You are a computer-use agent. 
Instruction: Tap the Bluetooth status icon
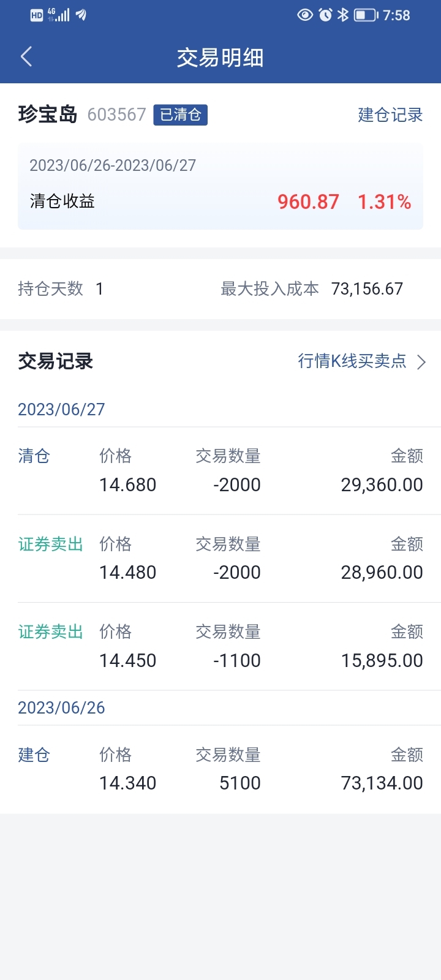343,15
